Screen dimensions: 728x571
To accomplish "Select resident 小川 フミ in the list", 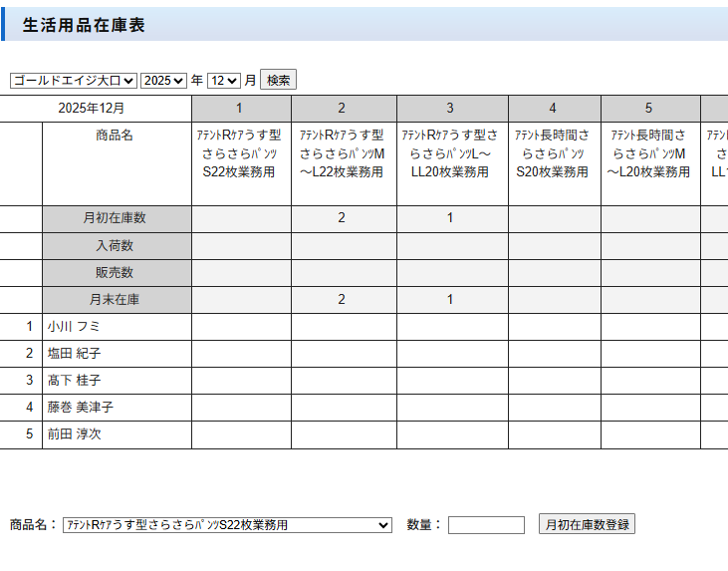I will 117,326.
